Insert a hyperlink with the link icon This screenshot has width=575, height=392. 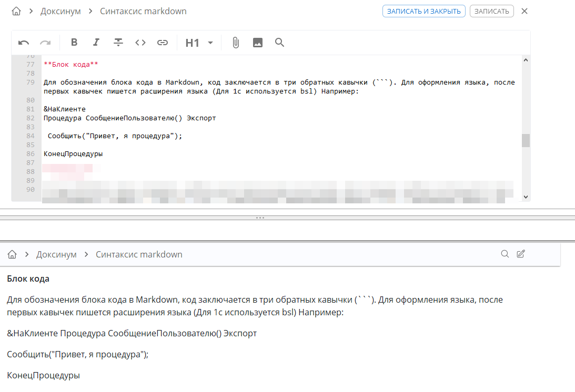coord(163,43)
